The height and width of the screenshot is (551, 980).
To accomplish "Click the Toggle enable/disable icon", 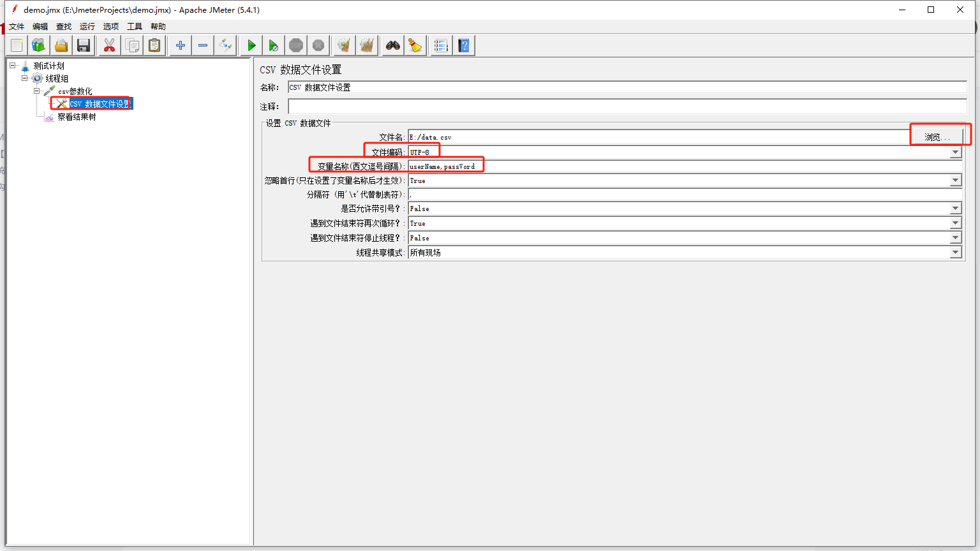I will pyautogui.click(x=225, y=45).
